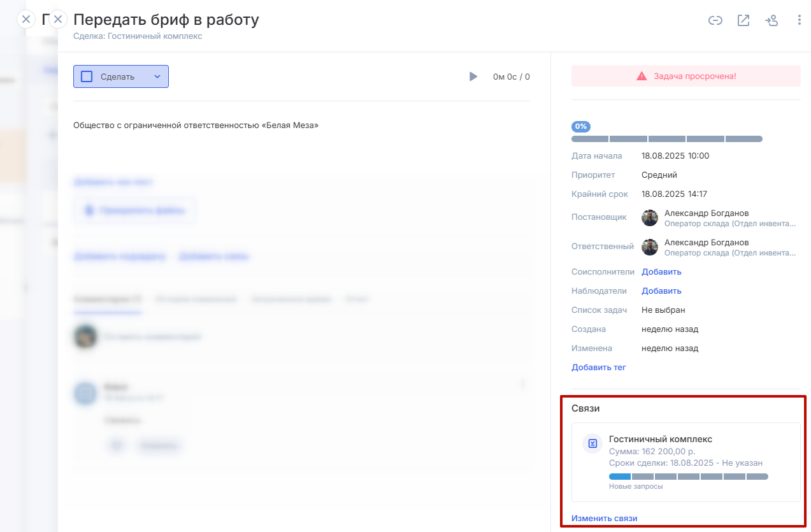Close the task panel with X
The height and width of the screenshot is (532, 811).
click(58, 19)
